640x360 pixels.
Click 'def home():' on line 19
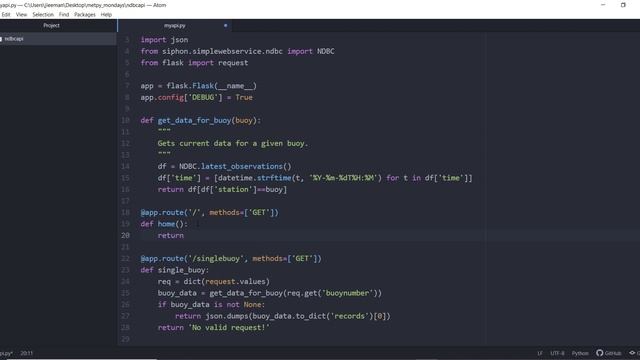pyautogui.click(x=164, y=224)
